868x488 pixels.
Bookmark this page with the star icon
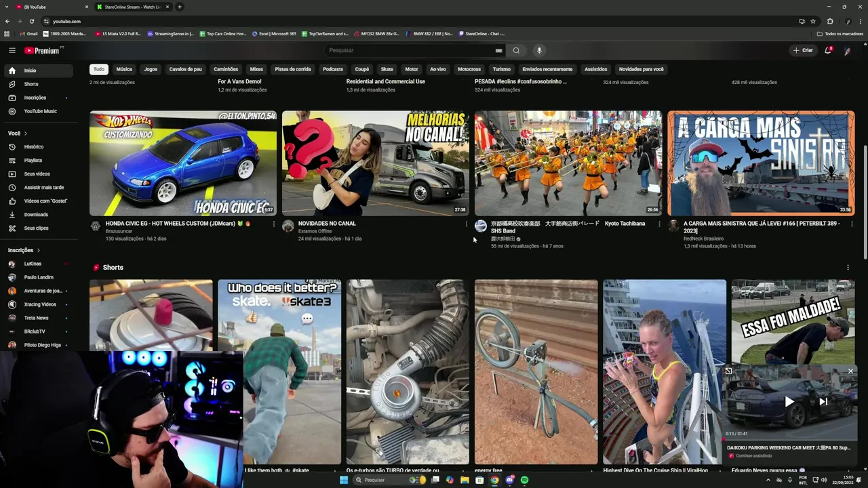click(x=813, y=21)
